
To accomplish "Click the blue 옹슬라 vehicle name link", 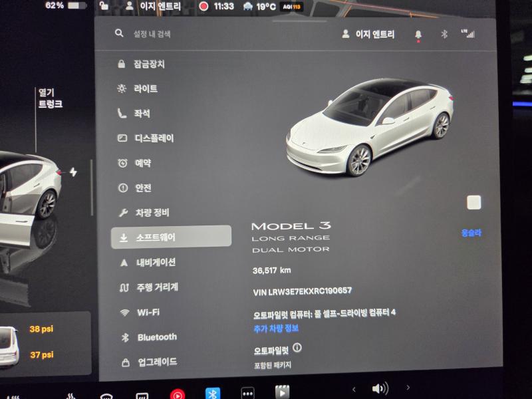I will pos(471,233).
